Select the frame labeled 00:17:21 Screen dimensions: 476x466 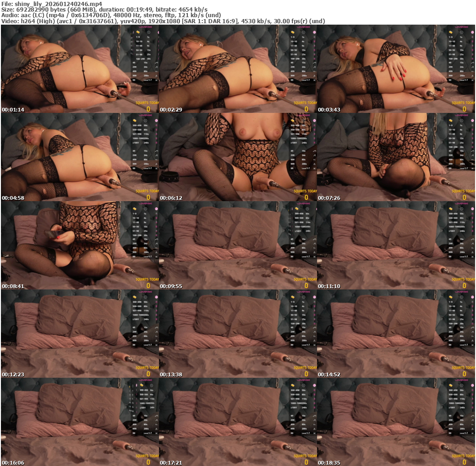(x=238, y=422)
